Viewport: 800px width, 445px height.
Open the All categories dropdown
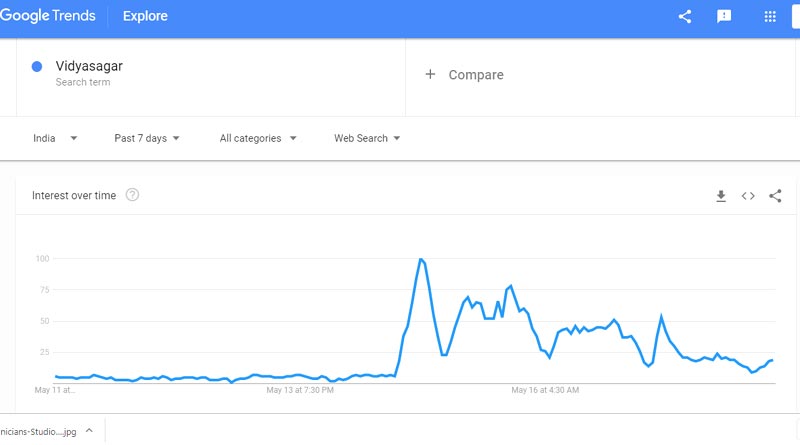pyautogui.click(x=258, y=138)
